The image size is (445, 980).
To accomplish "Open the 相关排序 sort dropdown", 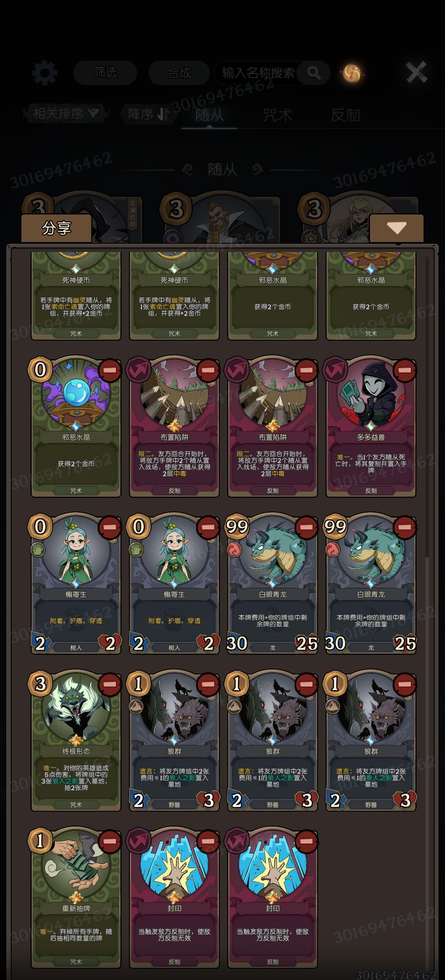I will point(66,113).
